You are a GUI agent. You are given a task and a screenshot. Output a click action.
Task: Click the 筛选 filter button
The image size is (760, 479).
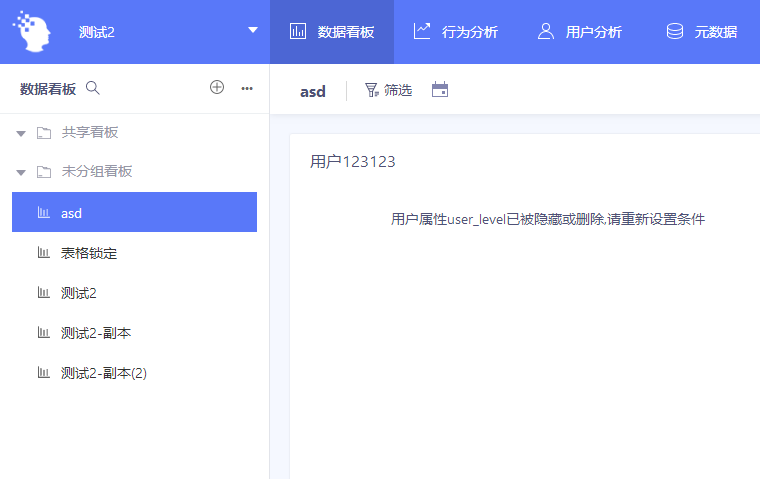tap(388, 90)
